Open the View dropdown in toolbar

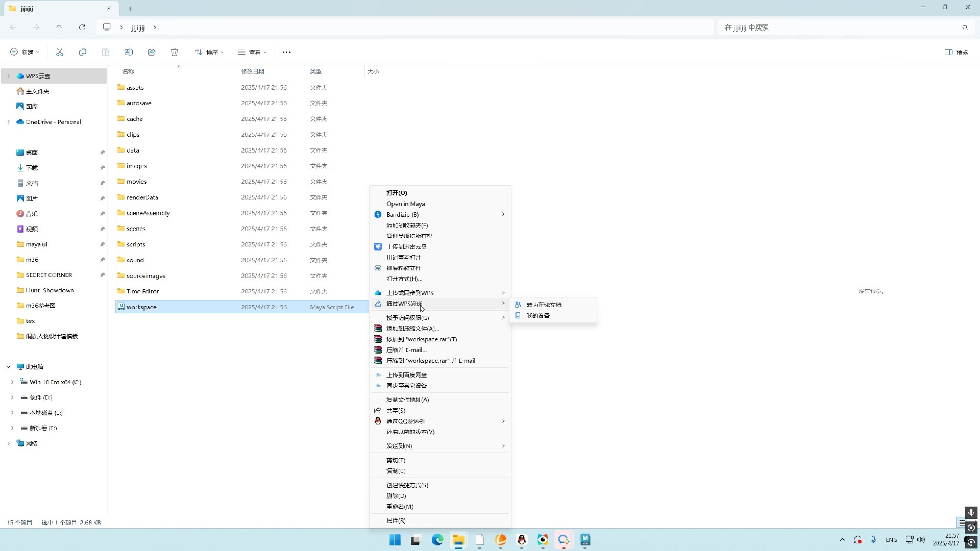coord(252,52)
